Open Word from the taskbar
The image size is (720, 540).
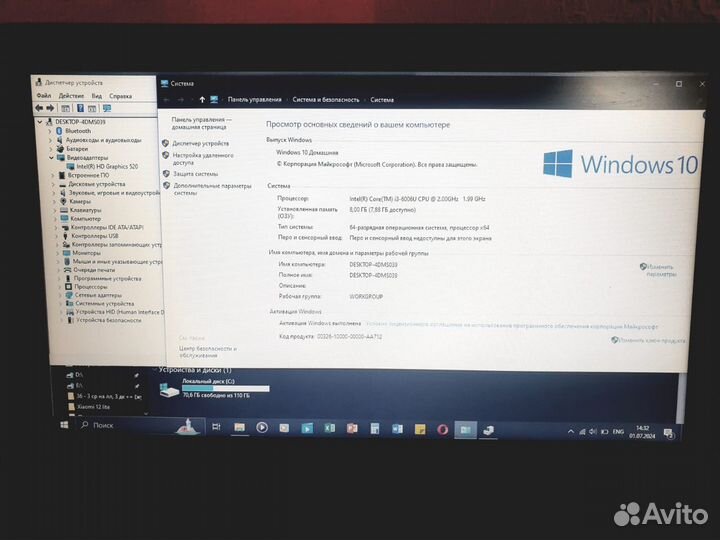[397, 429]
